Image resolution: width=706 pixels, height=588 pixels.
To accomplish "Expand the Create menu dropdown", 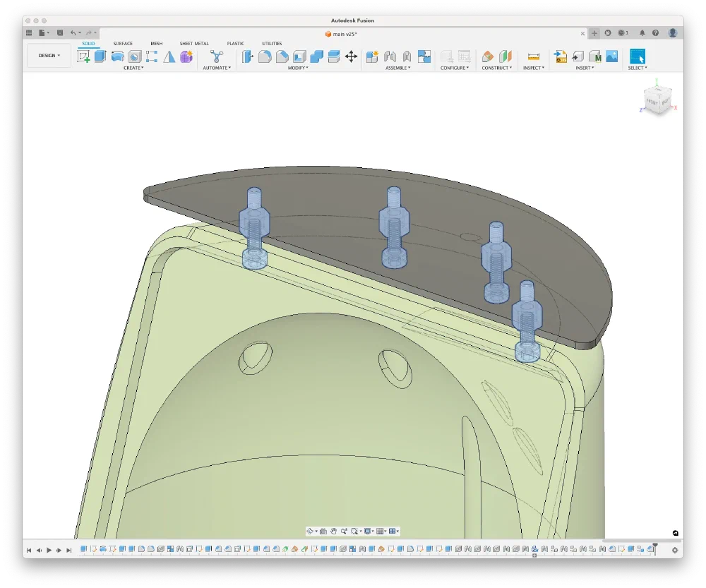I will click(x=133, y=68).
